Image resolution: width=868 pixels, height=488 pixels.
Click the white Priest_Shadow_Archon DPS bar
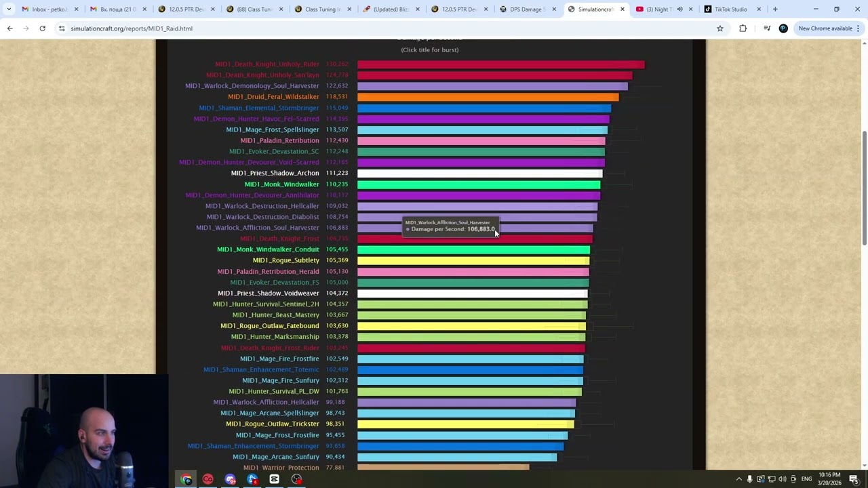pos(479,174)
